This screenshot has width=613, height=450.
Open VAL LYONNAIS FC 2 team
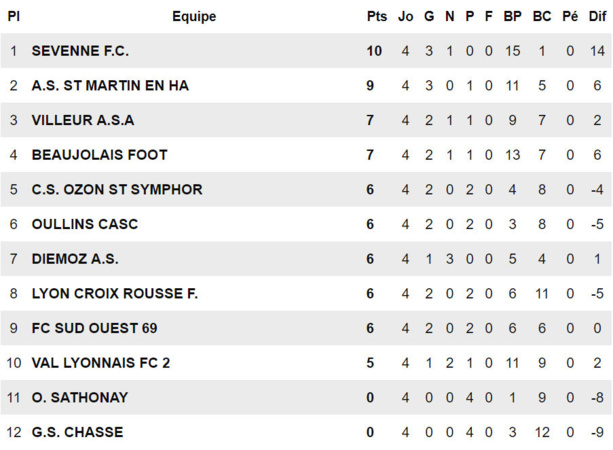click(x=101, y=363)
